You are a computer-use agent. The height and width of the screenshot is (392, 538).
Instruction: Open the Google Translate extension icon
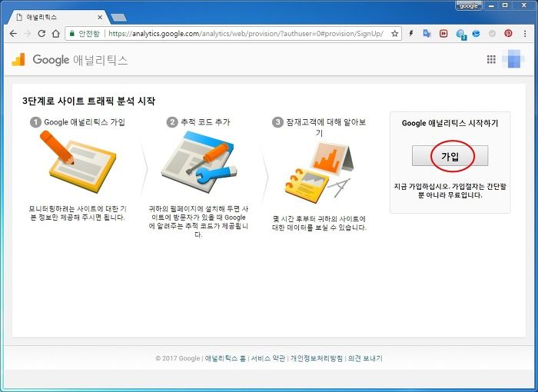tap(427, 33)
